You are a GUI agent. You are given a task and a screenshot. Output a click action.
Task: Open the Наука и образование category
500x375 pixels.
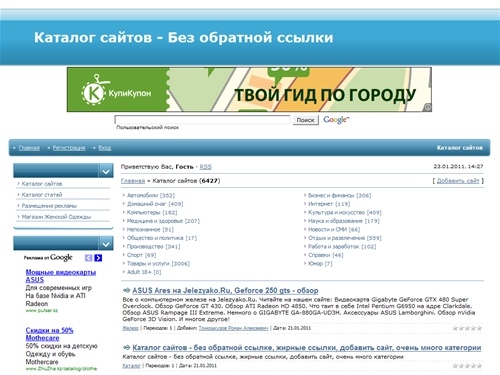click(335, 221)
